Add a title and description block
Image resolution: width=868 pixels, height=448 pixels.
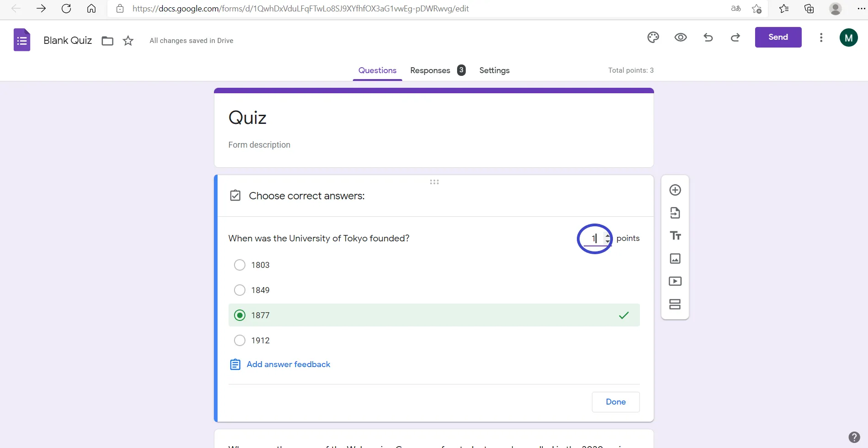pyautogui.click(x=675, y=236)
